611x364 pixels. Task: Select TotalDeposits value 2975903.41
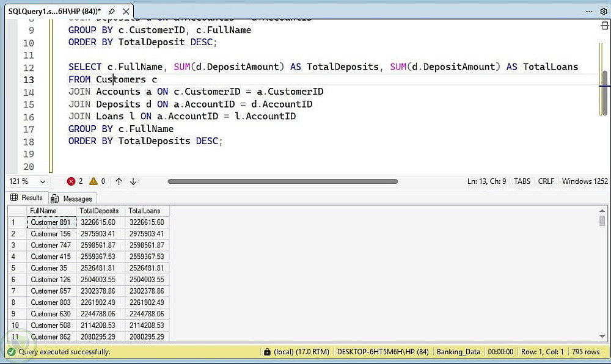[101, 233]
